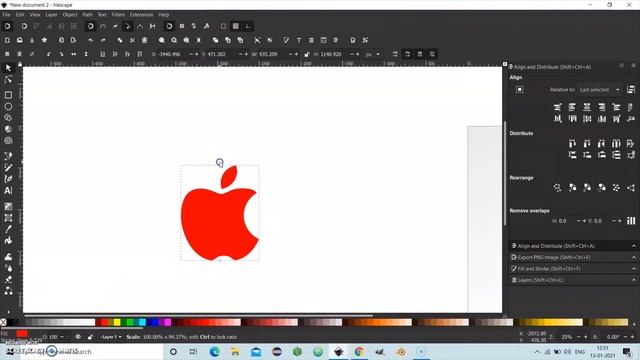Expand the Layers panel

pos(573,280)
